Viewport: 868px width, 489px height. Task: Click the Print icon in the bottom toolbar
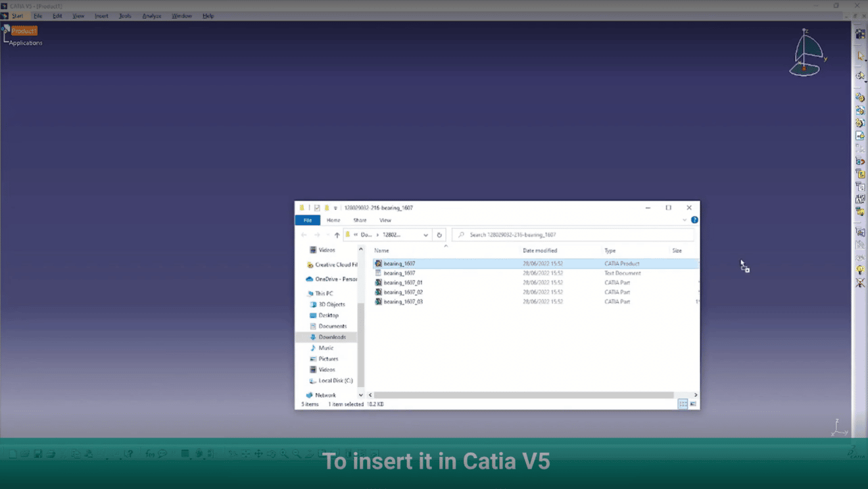[x=51, y=453]
